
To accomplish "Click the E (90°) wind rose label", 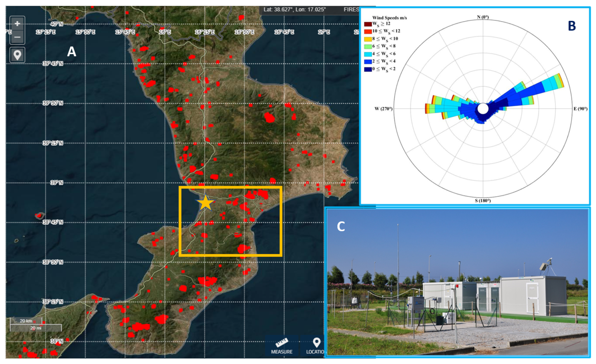I will (580, 109).
